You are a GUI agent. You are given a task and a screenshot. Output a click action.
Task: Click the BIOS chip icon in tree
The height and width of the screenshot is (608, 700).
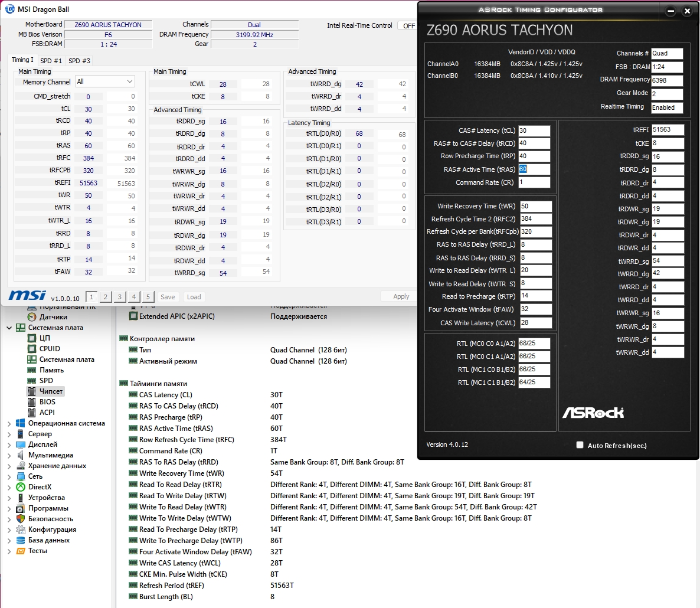32,402
